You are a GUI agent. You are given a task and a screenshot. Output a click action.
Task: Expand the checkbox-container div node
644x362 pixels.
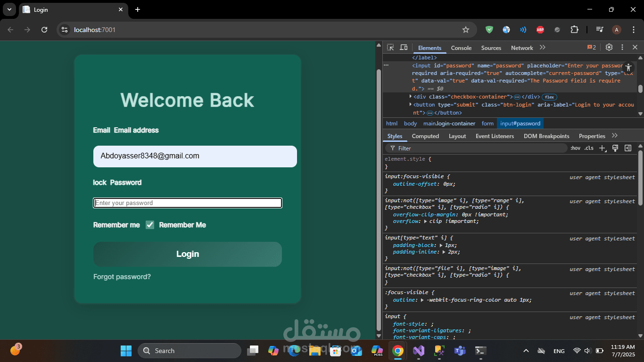[x=410, y=97]
